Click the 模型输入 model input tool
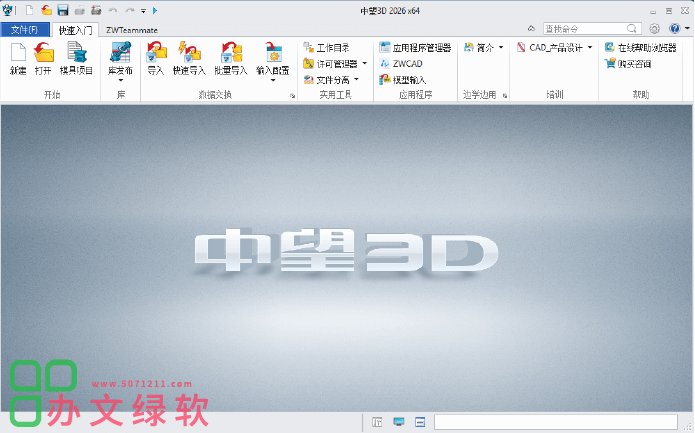 [402, 80]
